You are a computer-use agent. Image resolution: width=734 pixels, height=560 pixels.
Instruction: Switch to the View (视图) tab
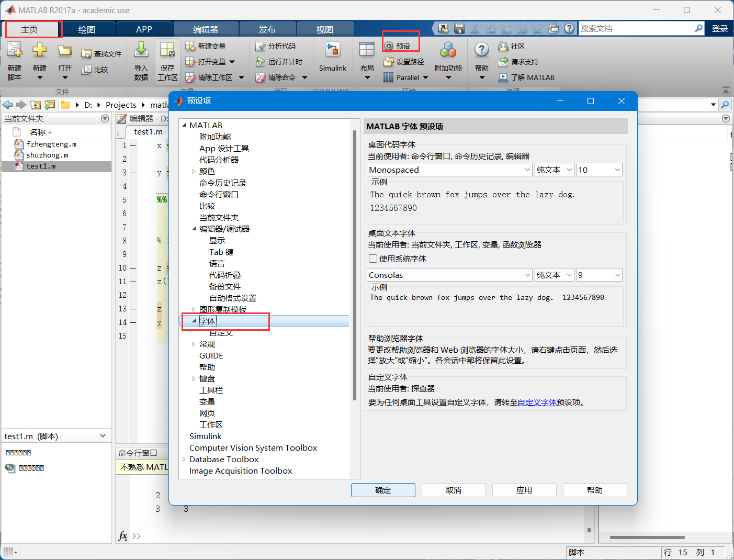(325, 29)
